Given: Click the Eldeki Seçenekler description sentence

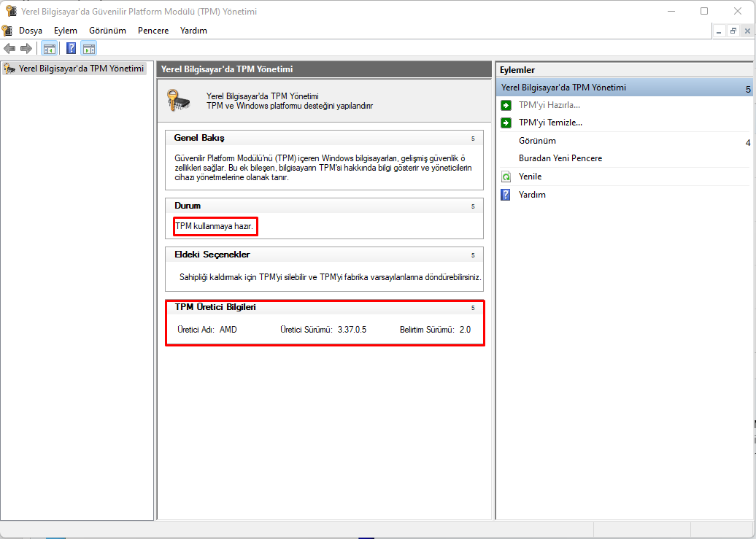Looking at the screenshot, I should click(x=331, y=277).
